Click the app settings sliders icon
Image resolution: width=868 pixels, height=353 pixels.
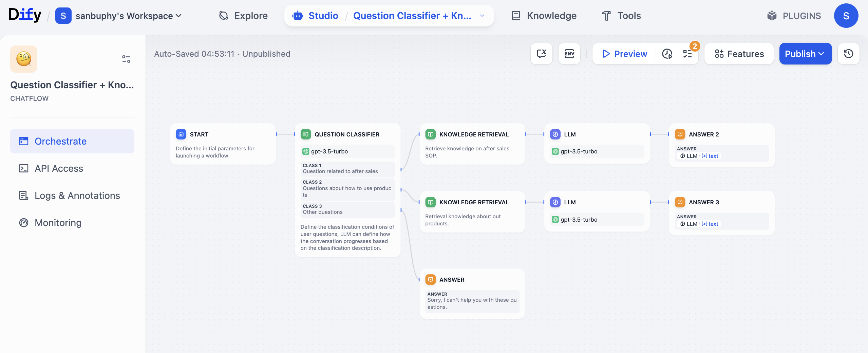126,59
